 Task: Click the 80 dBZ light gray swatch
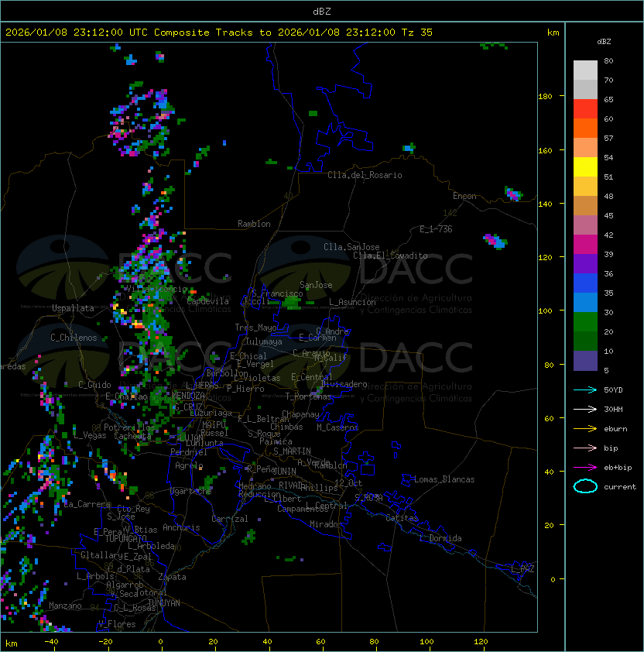[585, 70]
